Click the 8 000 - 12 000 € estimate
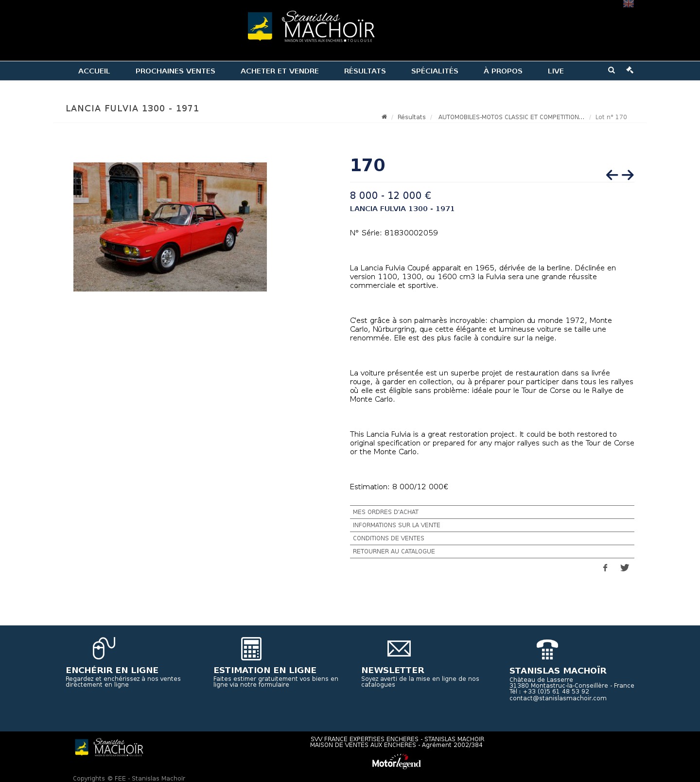Image resolution: width=700 pixels, height=782 pixels. 390,195
